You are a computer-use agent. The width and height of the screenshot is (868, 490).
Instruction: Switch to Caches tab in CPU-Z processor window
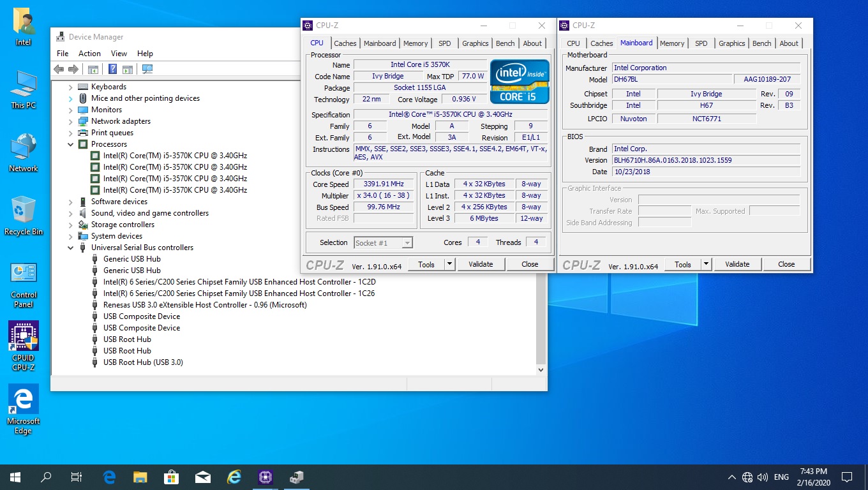(345, 43)
